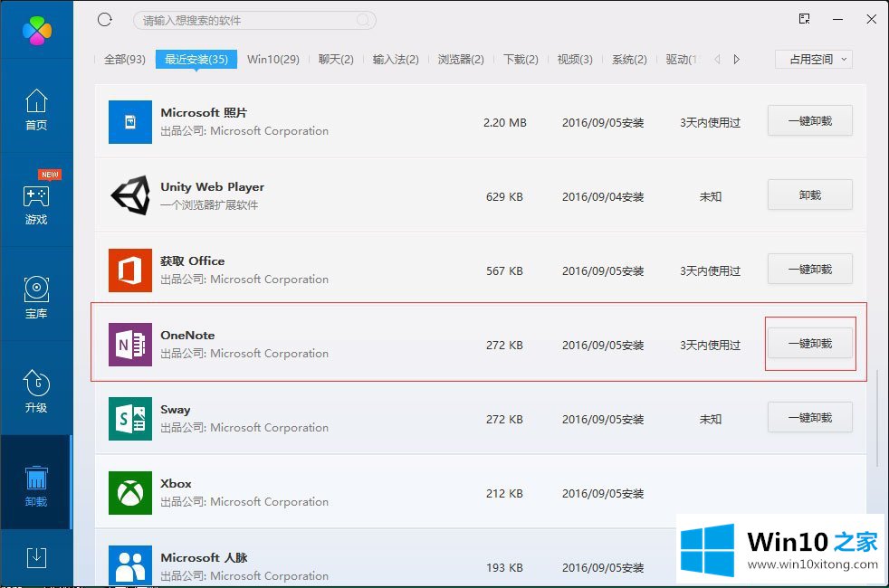The height and width of the screenshot is (588, 889).
Task: Select the Unity Web Player name text
Action: click(x=212, y=187)
